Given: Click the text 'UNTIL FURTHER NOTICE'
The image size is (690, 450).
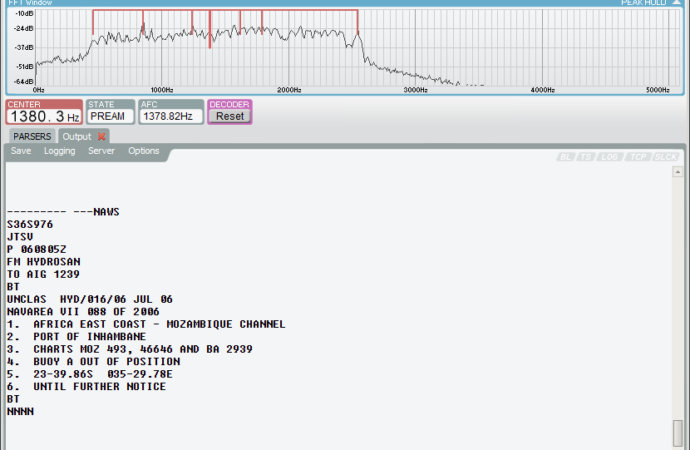Looking at the screenshot, I should pos(99,386).
